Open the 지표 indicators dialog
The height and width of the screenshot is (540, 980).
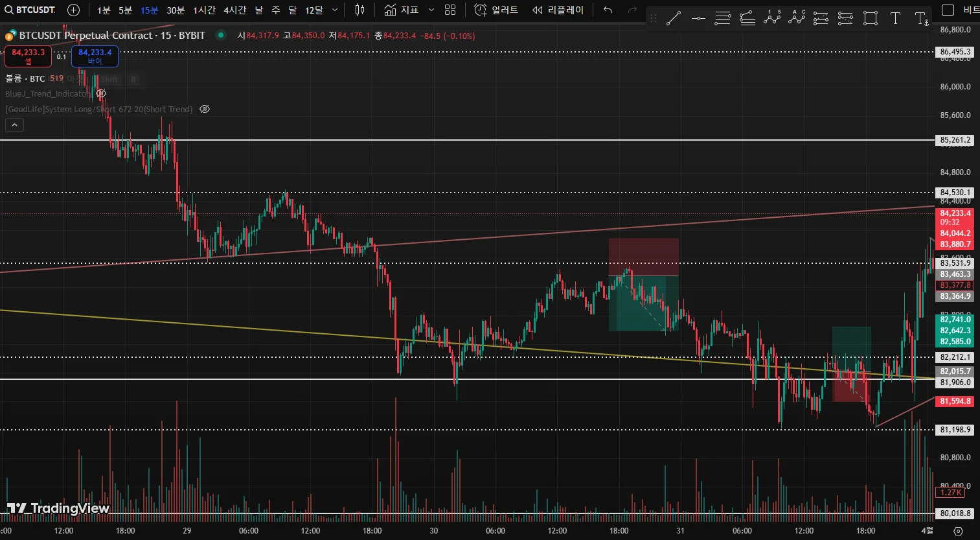[402, 10]
